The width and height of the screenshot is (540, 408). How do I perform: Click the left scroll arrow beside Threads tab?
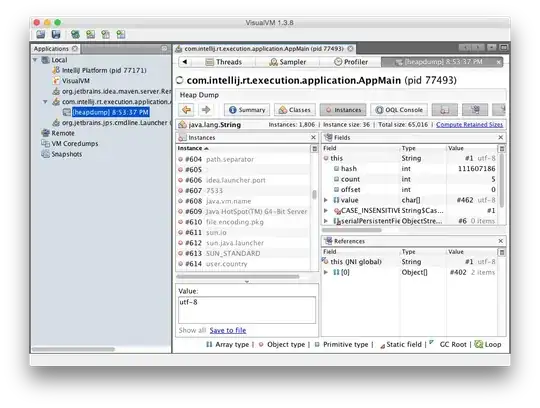pyautogui.click(x=185, y=62)
